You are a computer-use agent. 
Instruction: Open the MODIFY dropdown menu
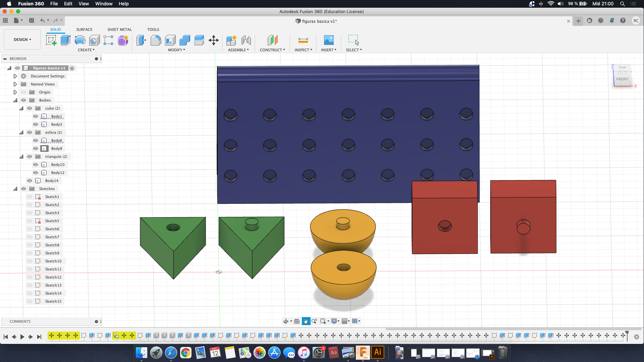[176, 50]
